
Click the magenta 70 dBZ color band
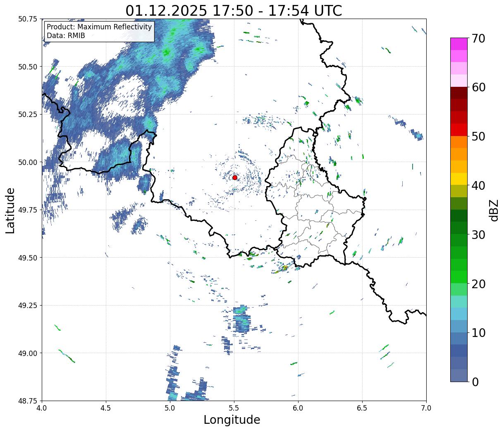[459, 44]
